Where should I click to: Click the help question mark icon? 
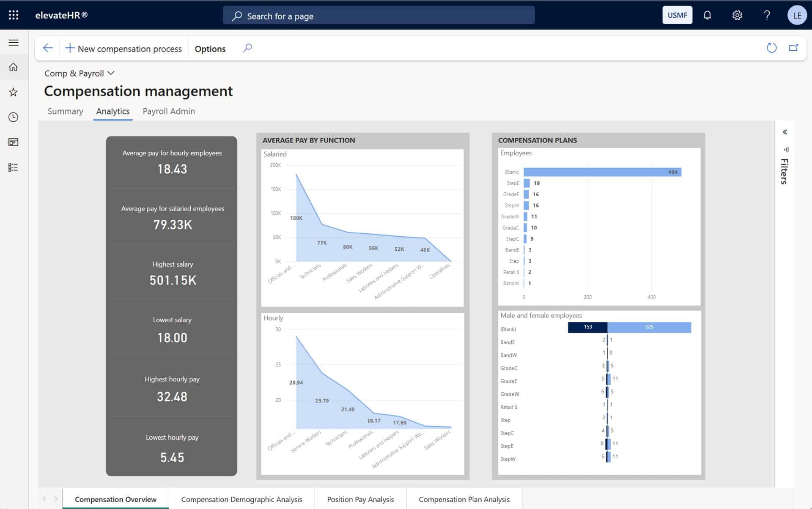[x=767, y=15]
